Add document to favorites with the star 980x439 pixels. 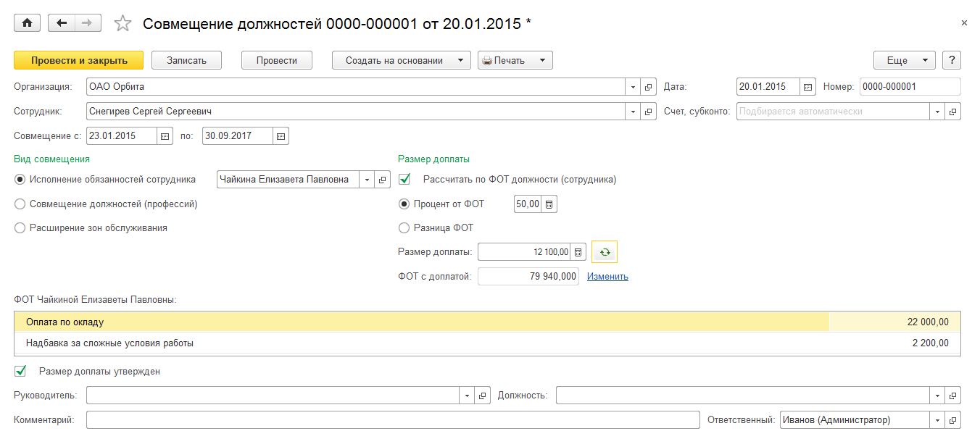tap(123, 24)
